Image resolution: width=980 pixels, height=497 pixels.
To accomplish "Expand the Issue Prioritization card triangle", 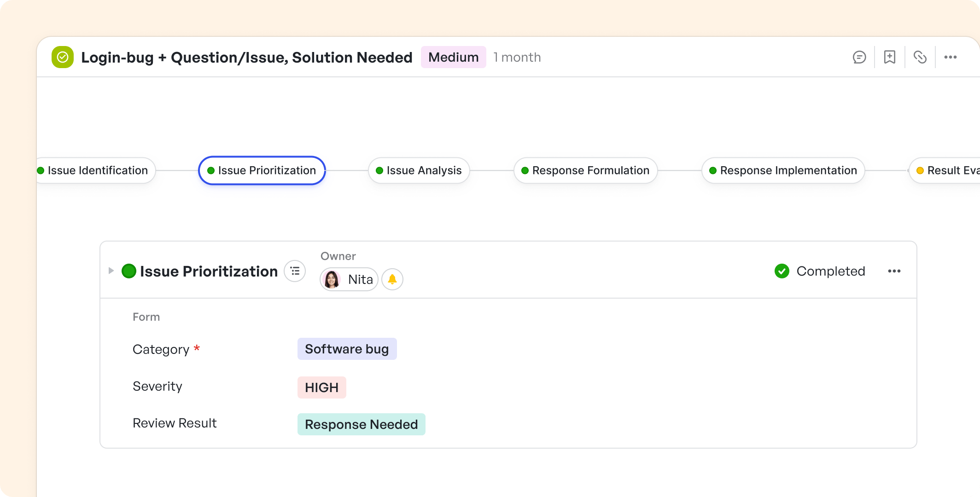I will click(x=111, y=271).
